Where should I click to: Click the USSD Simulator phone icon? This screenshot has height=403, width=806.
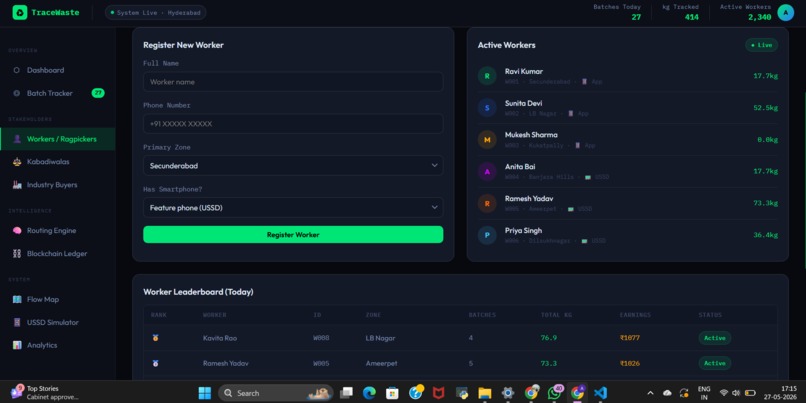click(16, 322)
